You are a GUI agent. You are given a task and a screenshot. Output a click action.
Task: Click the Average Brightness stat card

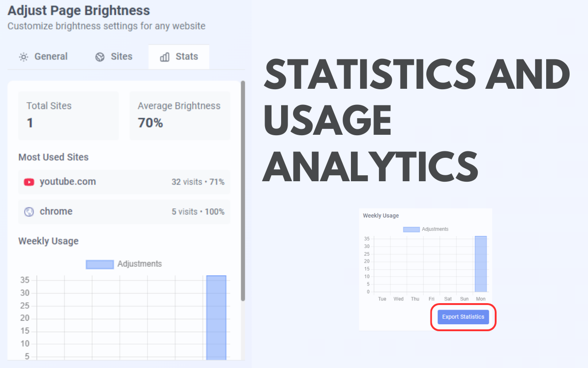pyautogui.click(x=180, y=115)
